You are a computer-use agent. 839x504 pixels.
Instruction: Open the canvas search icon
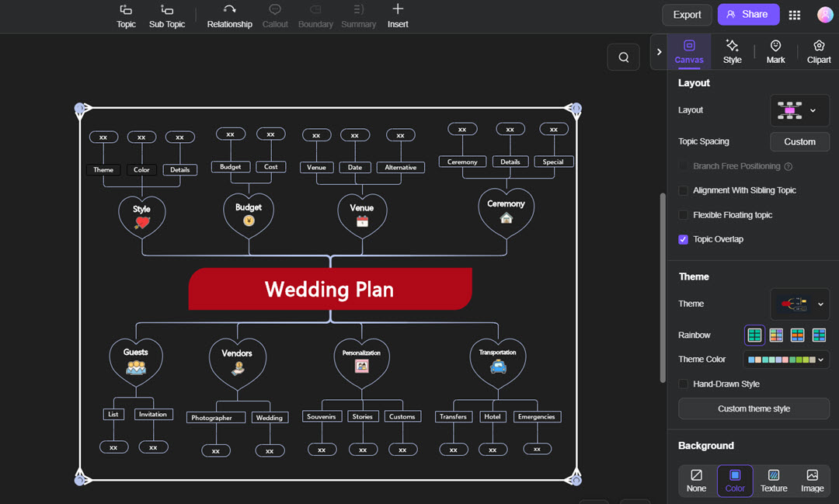623,57
